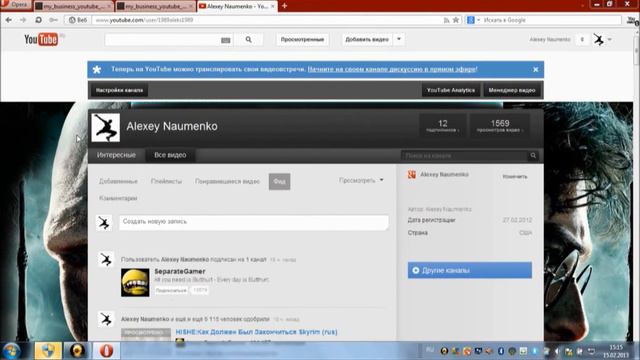
Task: Click the bookmark star in address bar
Action: (x=456, y=20)
